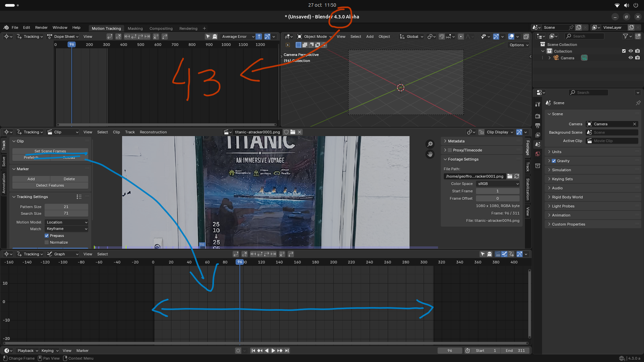
Task: Open the Collection properties tab icon
Action: tap(538, 166)
